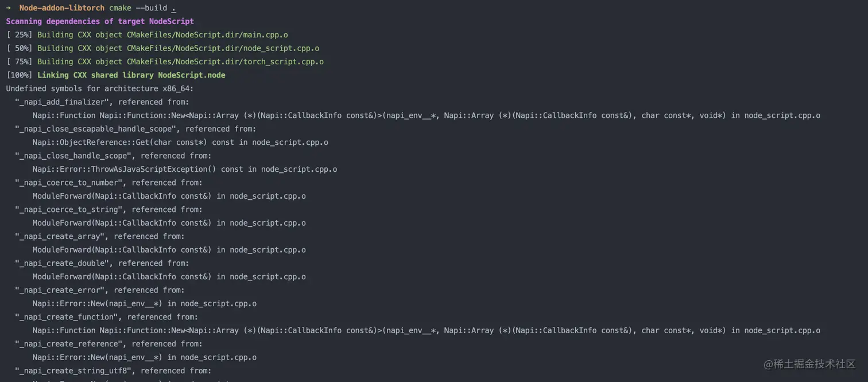Click the torch_script.cpp.o object path
The width and height of the screenshot is (868, 382).
tap(225, 61)
